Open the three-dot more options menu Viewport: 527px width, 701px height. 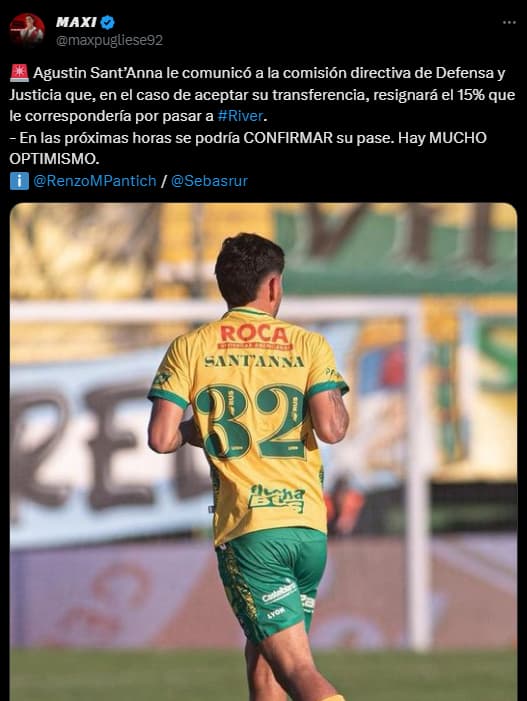pos(509,22)
